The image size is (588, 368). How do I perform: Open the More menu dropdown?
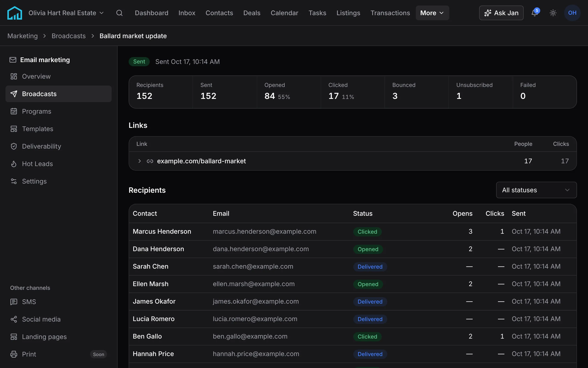[x=432, y=13]
